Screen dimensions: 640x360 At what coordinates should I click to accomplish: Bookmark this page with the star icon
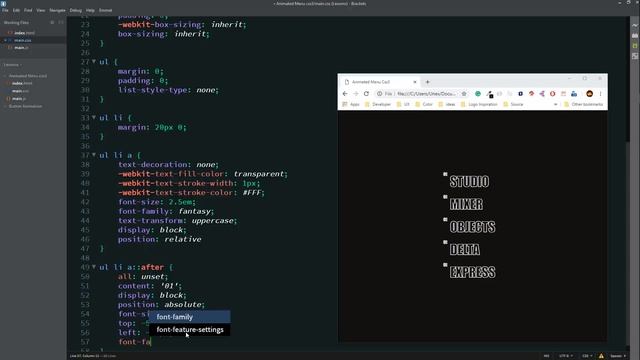(464, 94)
